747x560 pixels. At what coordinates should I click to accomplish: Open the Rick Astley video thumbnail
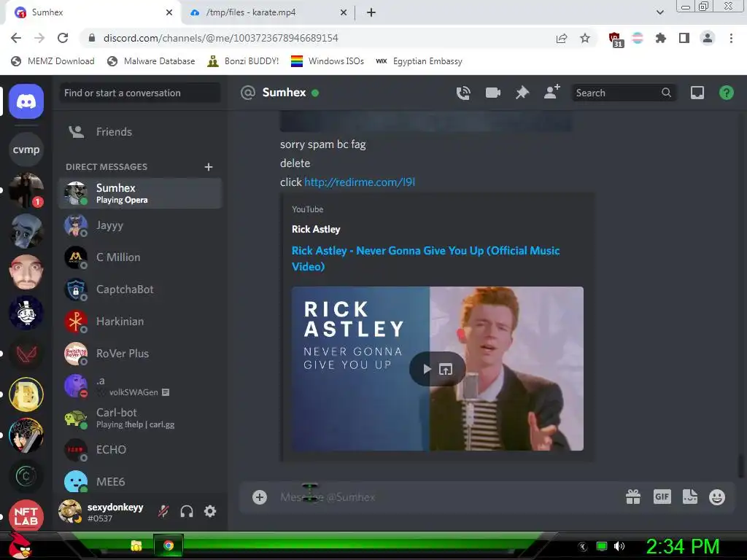438,368
